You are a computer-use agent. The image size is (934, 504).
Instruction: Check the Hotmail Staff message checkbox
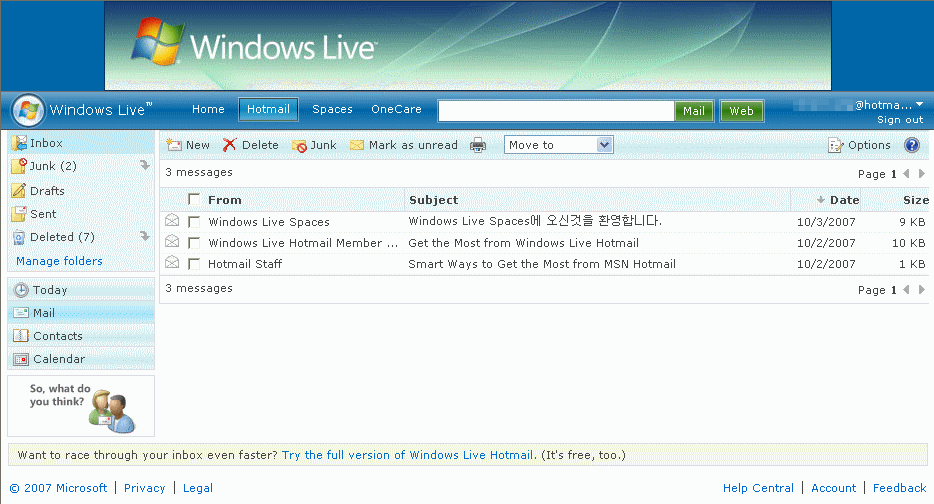pyautogui.click(x=194, y=263)
